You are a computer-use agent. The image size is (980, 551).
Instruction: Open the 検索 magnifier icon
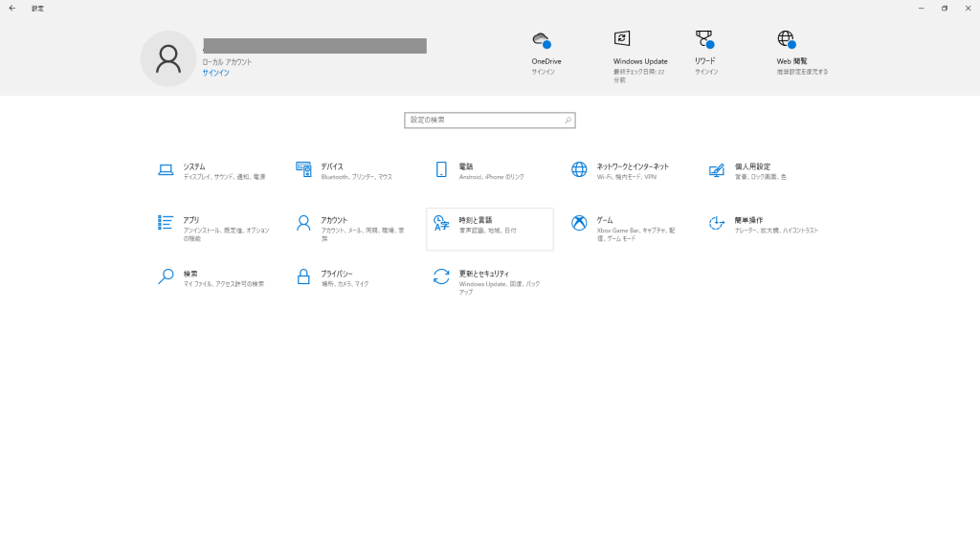(x=166, y=276)
